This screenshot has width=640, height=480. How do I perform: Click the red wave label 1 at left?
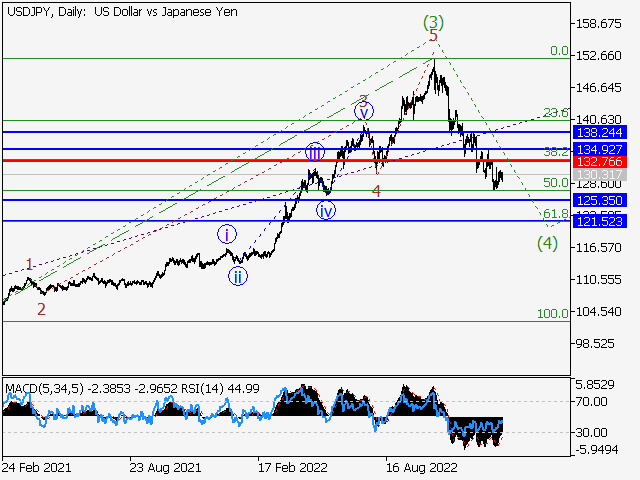[29, 264]
